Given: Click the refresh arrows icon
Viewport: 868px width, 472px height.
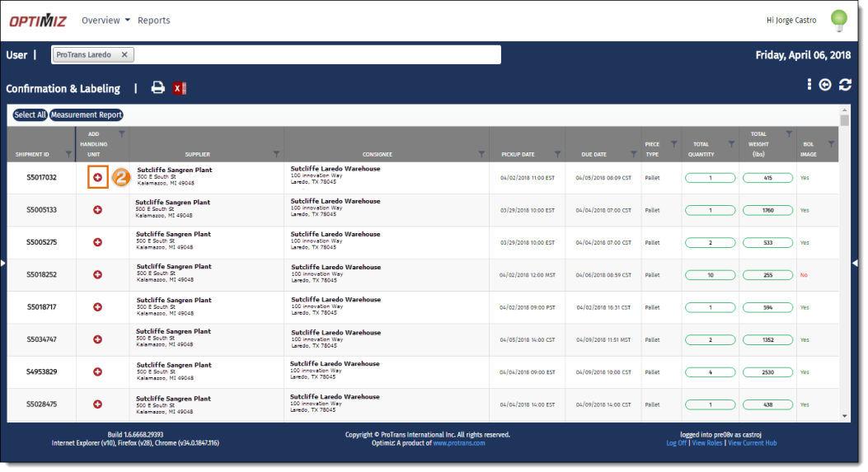Looking at the screenshot, I should pyautogui.click(x=845, y=85).
